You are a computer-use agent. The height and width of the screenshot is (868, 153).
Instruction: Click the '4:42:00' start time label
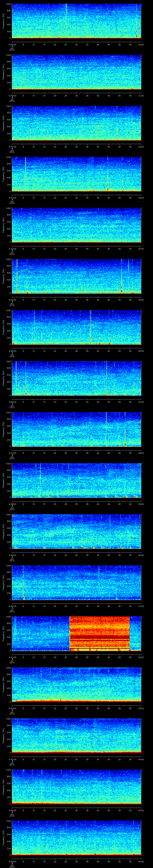point(12,708)
